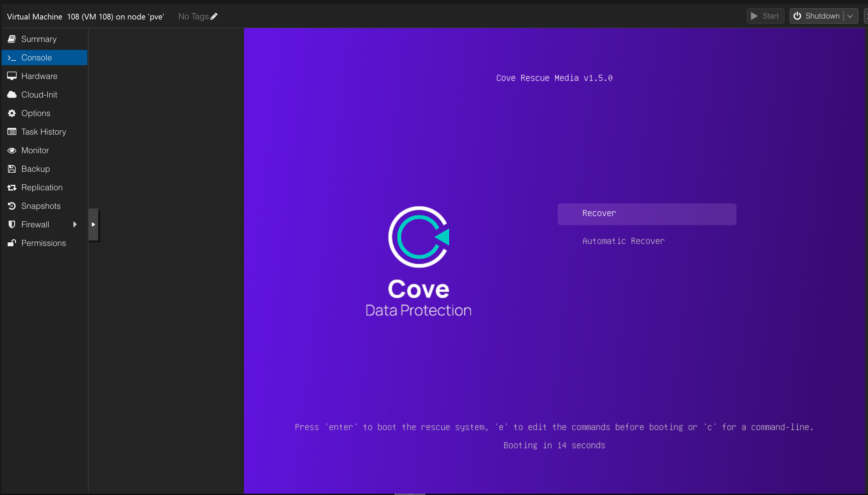Image resolution: width=868 pixels, height=495 pixels.
Task: Choose the Automatic Recover boot entry
Action: click(x=623, y=241)
